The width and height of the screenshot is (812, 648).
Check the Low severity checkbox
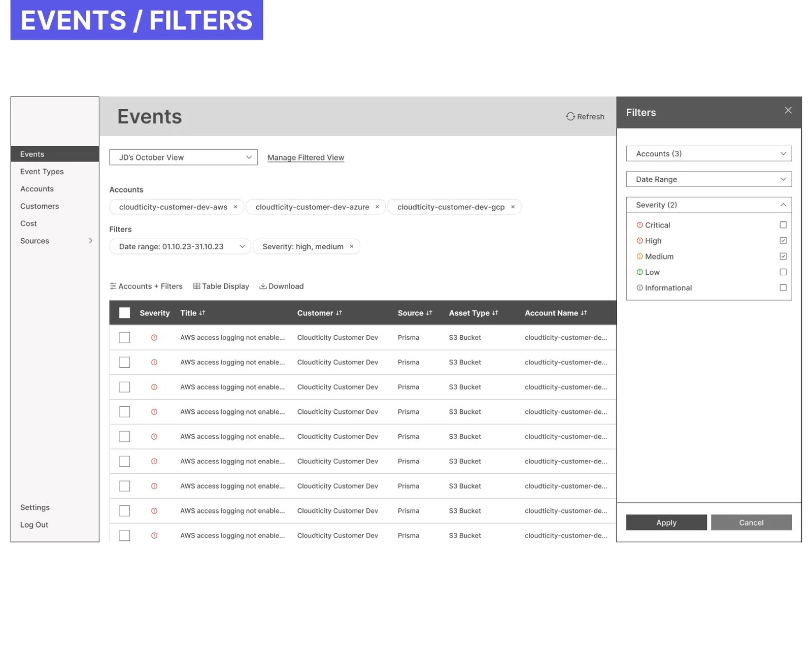(x=783, y=272)
